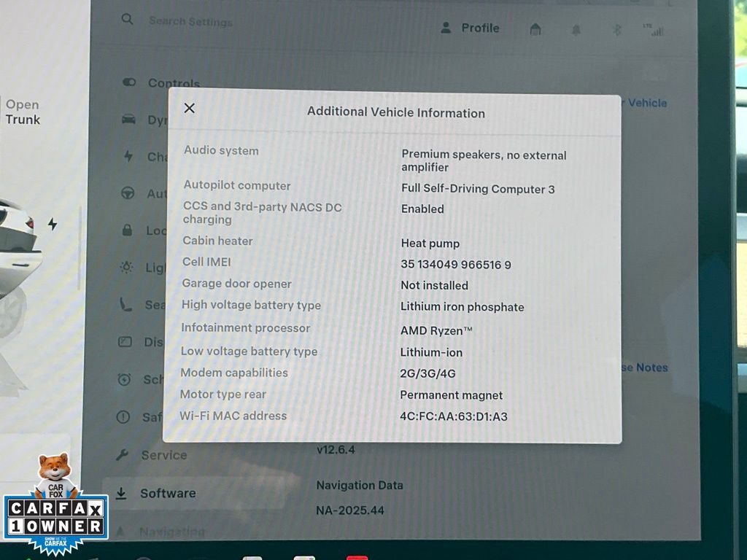
Task: Click the search magnifier icon
Action: tap(128, 20)
